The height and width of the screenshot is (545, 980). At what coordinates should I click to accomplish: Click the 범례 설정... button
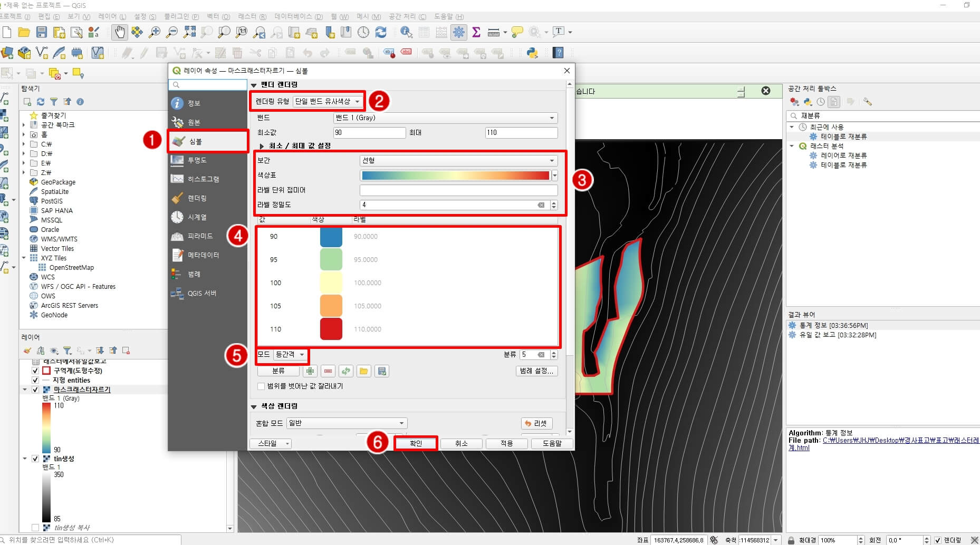coord(536,371)
